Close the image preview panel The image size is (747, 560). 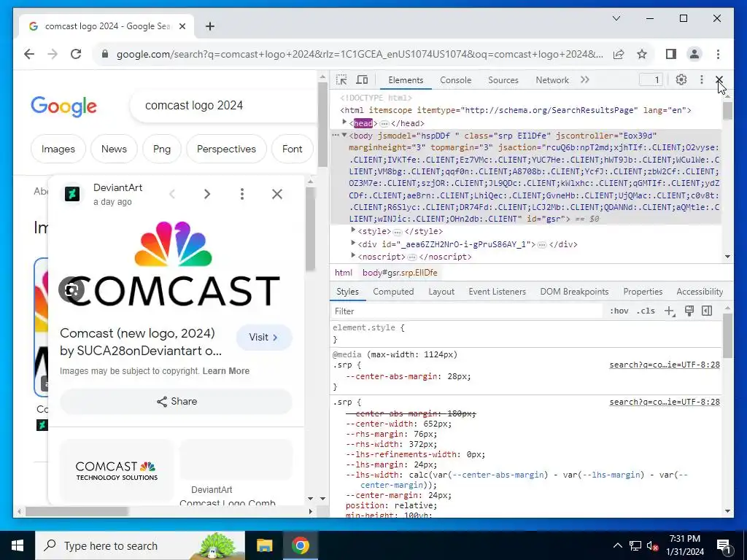click(x=276, y=194)
